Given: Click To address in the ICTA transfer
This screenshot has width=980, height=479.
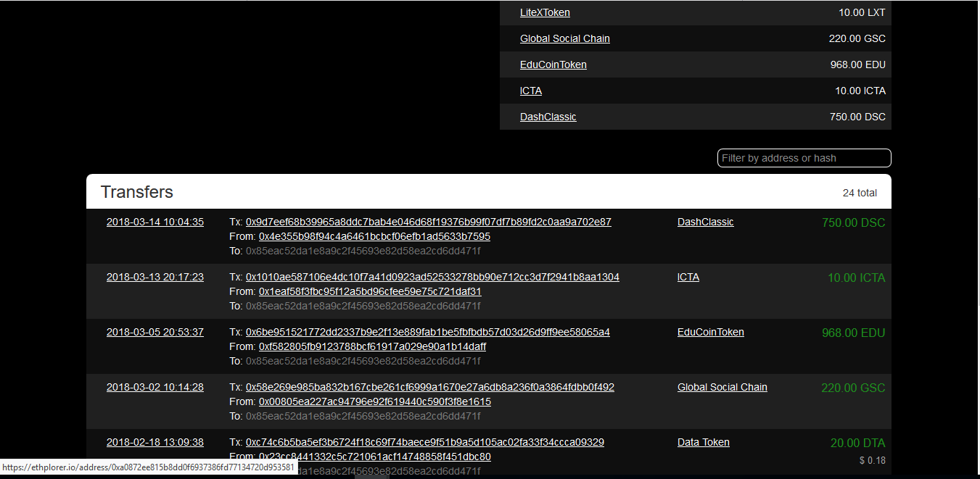Looking at the screenshot, I should [x=363, y=306].
